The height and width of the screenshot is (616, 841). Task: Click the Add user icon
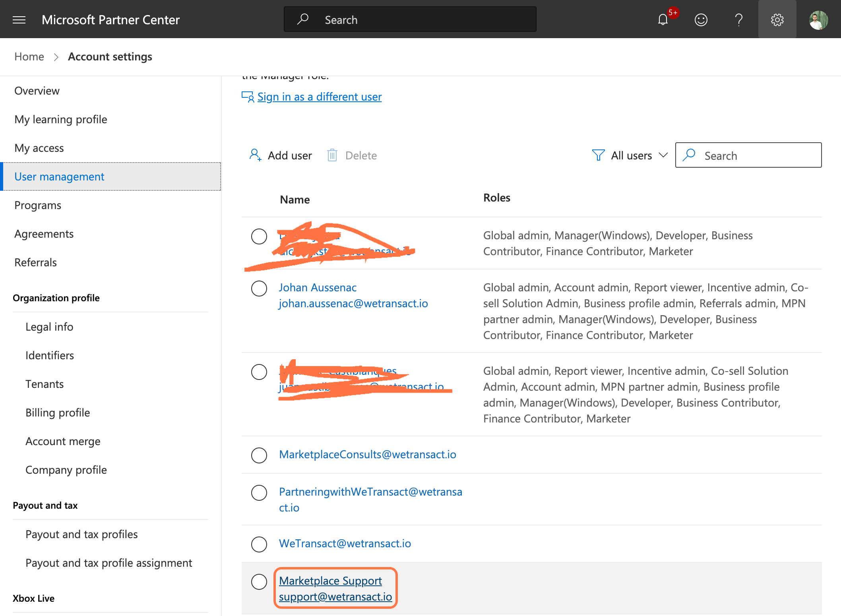(x=255, y=155)
